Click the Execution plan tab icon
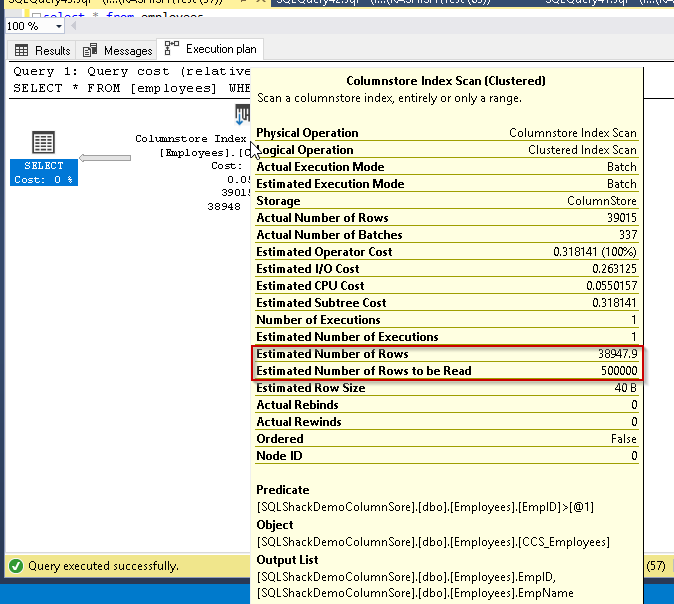 [172, 48]
